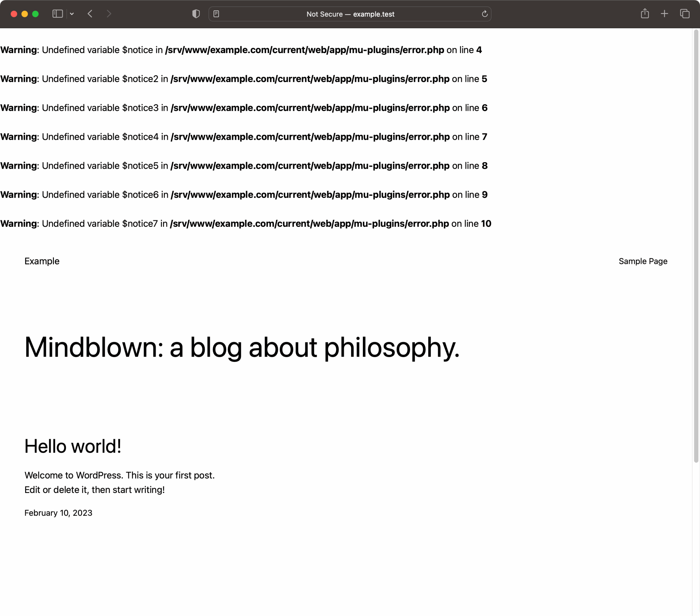Screen dimensions: 700x616
Task: Open the 'Hello world!' post
Action: click(x=73, y=446)
